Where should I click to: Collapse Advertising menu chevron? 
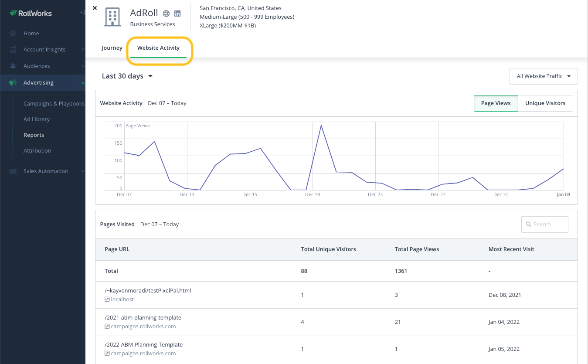[83, 82]
